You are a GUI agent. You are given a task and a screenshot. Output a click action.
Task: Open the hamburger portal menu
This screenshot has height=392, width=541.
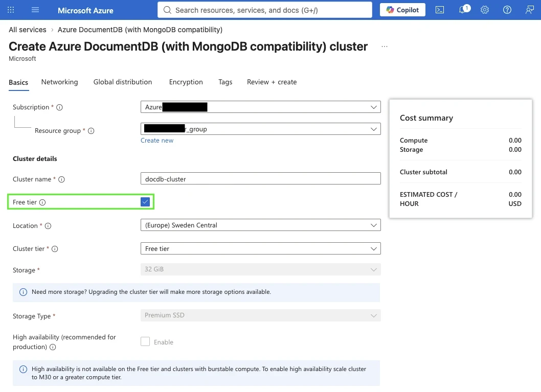coord(35,10)
